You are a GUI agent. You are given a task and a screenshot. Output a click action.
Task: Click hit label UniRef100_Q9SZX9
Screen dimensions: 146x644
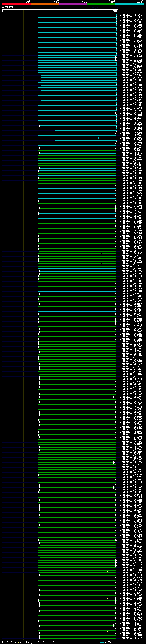click(x=131, y=118)
